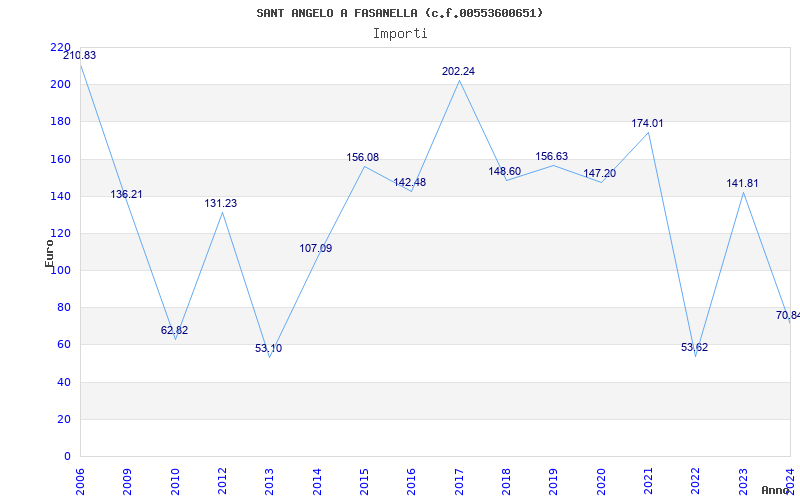800x500 pixels.
Task: Select the 53.10 data point for 2013
Action: tap(268, 349)
